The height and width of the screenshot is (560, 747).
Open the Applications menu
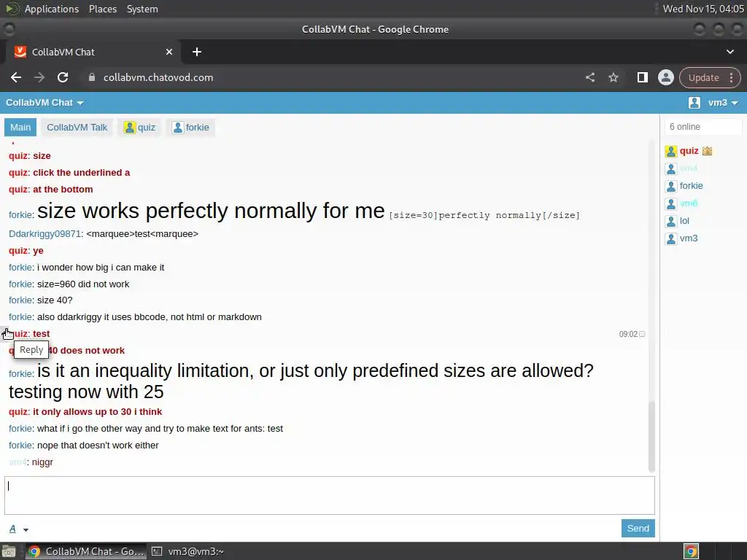pyautogui.click(x=52, y=9)
